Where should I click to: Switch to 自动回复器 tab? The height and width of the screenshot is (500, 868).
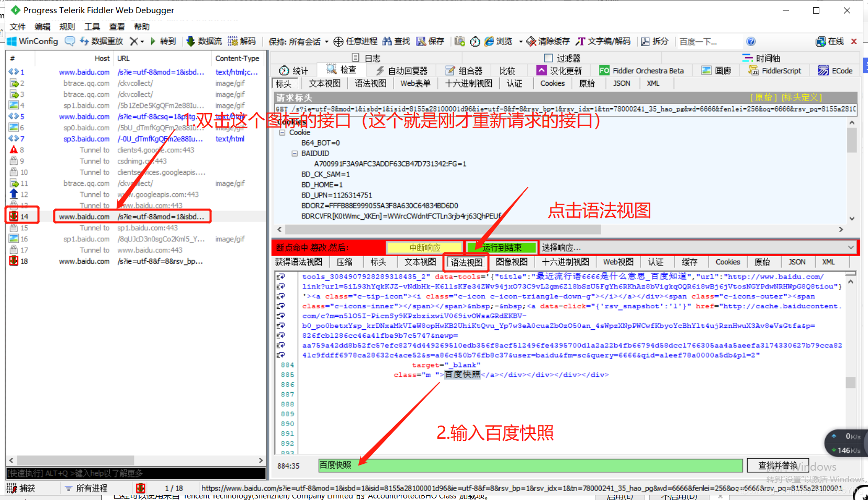tap(402, 71)
